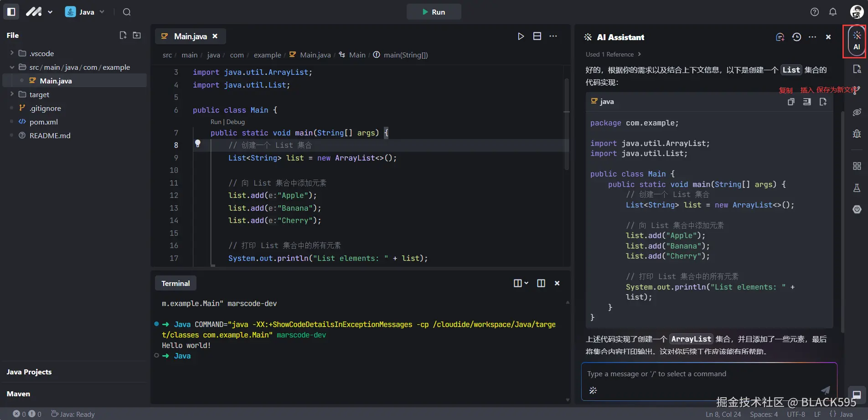This screenshot has height=420, width=868.
Task: Start a new AI chat session
Action: point(780,37)
